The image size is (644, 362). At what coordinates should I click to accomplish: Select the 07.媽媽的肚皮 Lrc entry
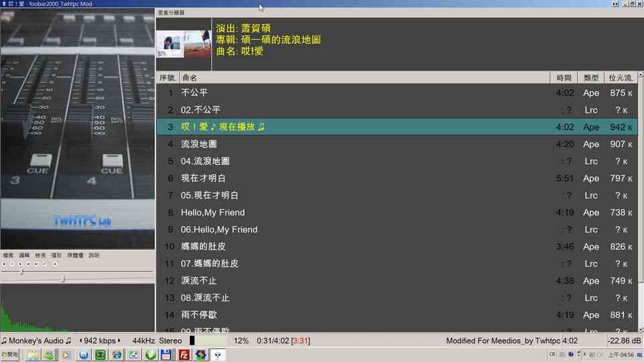(x=396, y=263)
